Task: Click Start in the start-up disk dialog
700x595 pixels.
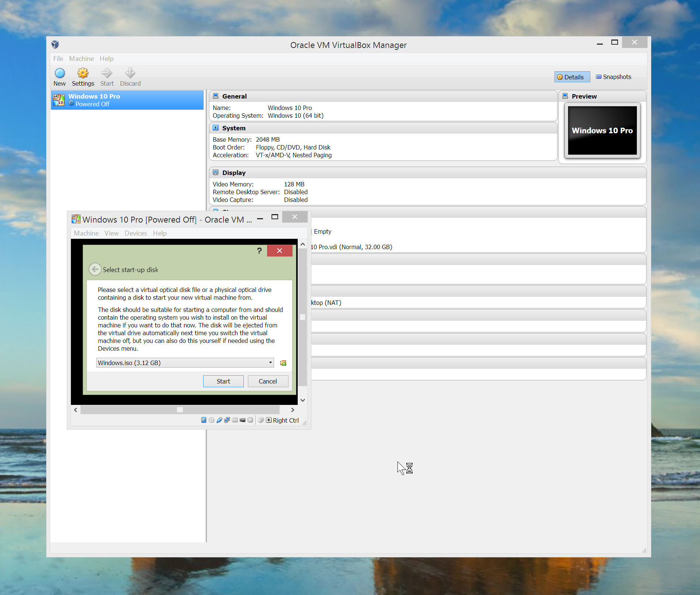Action: click(x=223, y=381)
